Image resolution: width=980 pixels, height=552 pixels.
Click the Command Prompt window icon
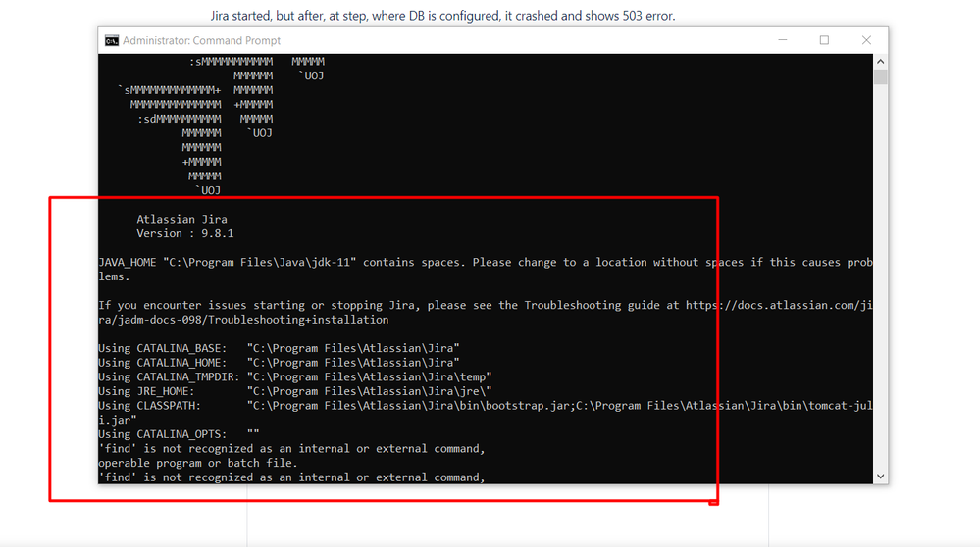pos(111,40)
